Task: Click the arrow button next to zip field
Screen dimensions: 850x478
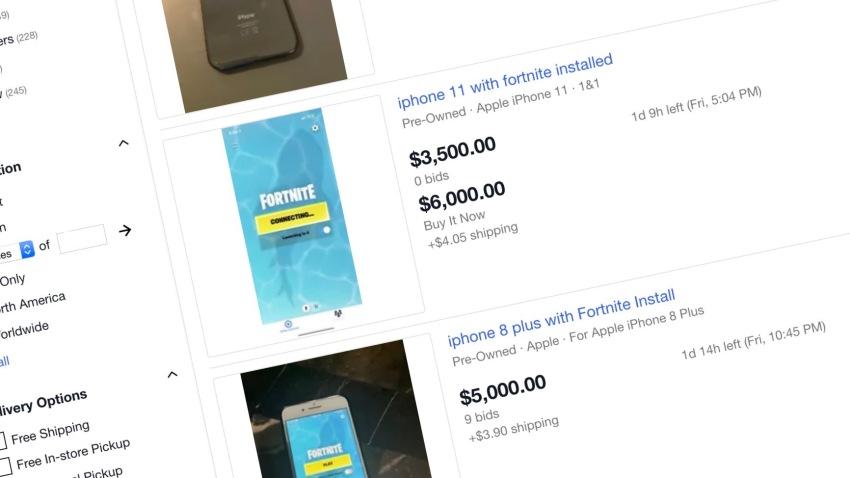Action: click(x=125, y=230)
